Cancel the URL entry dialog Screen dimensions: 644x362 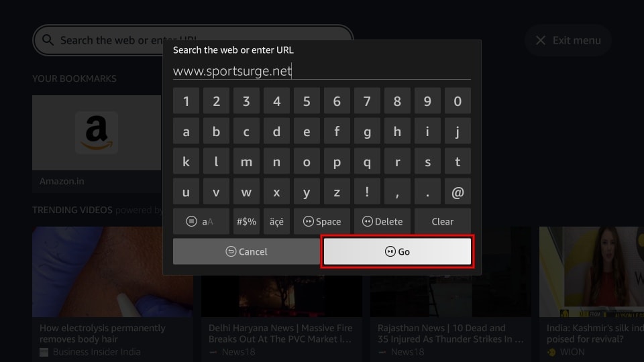[246, 251]
